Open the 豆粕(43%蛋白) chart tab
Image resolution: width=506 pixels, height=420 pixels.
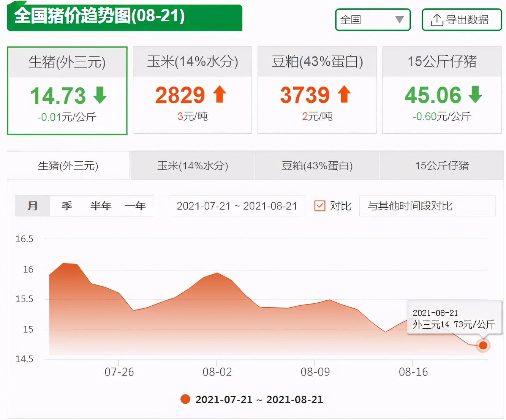click(316, 166)
